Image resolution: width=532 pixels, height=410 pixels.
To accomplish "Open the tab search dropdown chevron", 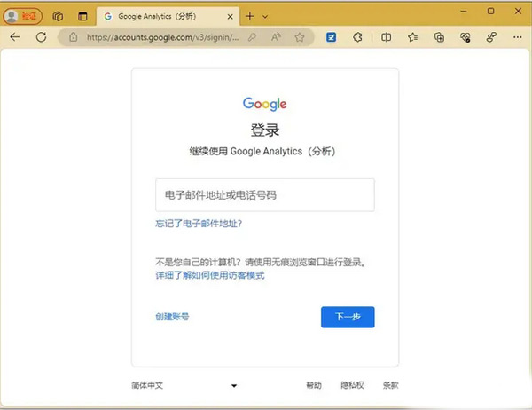I will (264, 16).
